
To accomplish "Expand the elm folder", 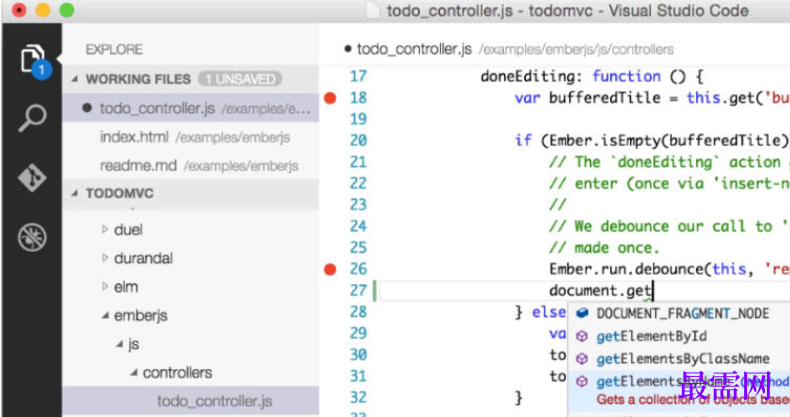I will [105, 287].
